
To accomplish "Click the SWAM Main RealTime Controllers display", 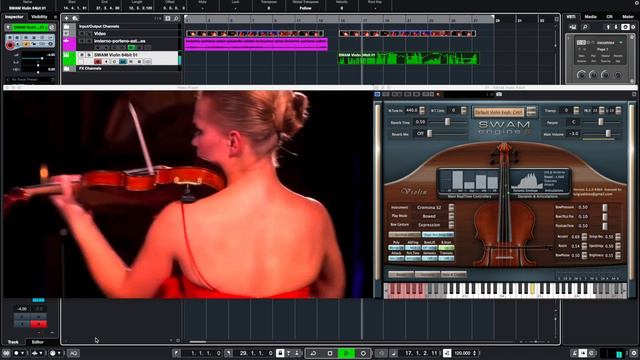I will (x=471, y=181).
